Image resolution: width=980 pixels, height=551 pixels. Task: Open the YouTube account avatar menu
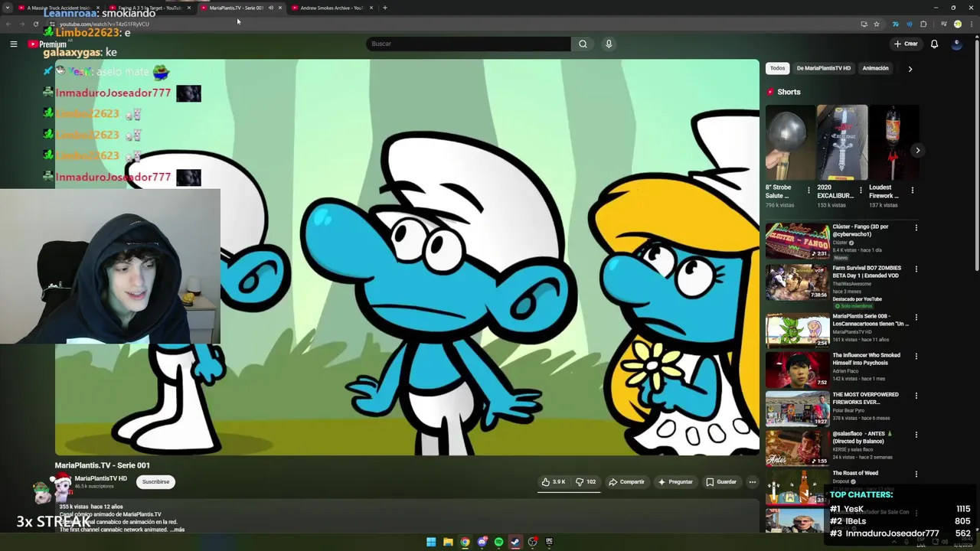click(956, 44)
